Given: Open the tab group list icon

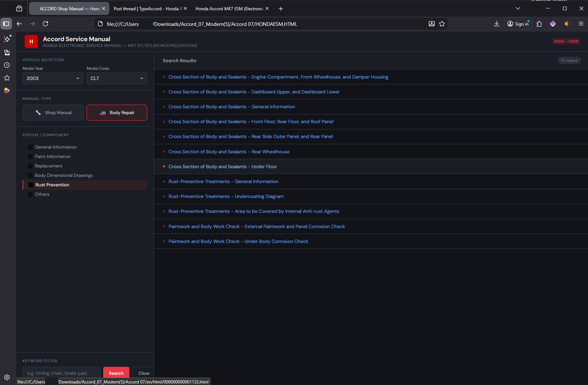Looking at the screenshot, I should pos(19,9).
